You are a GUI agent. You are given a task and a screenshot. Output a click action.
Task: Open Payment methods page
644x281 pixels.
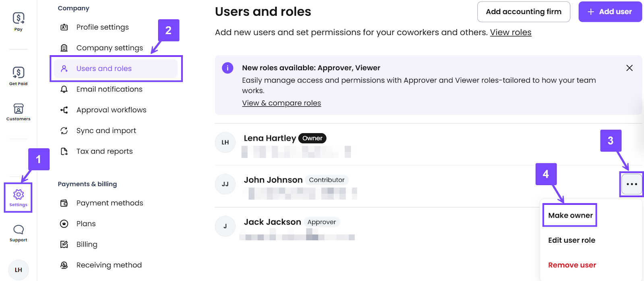pyautogui.click(x=109, y=203)
